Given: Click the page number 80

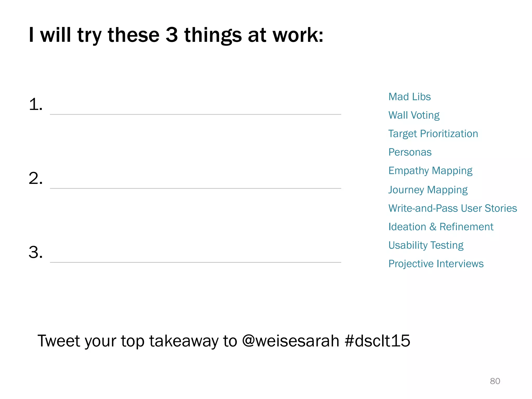Looking at the screenshot, I should (495, 381).
